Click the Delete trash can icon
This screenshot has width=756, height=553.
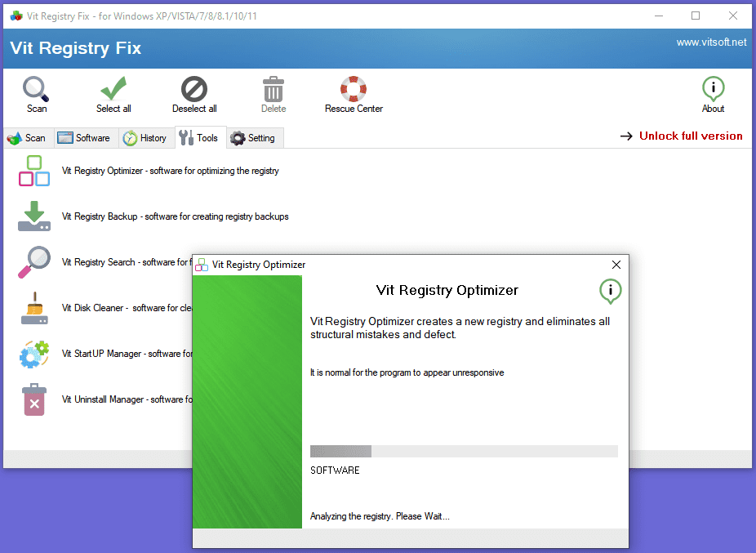point(273,89)
